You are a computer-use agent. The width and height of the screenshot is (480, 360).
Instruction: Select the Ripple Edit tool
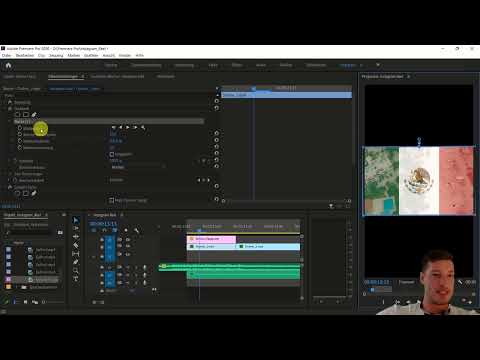[x=76, y=237]
